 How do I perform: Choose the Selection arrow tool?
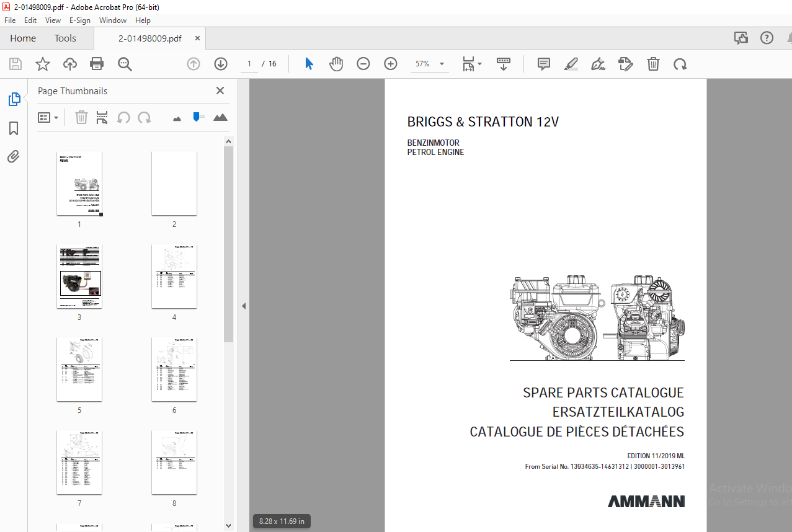tap(309, 64)
